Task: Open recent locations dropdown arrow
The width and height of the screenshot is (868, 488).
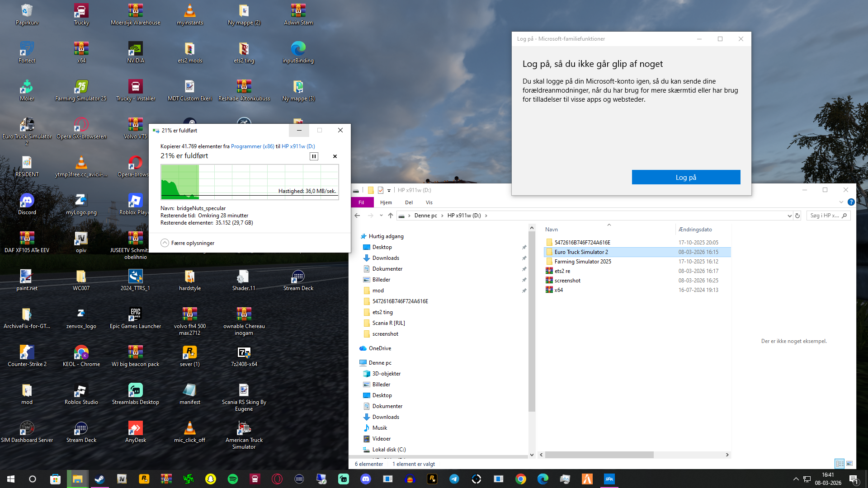Action: point(381,216)
